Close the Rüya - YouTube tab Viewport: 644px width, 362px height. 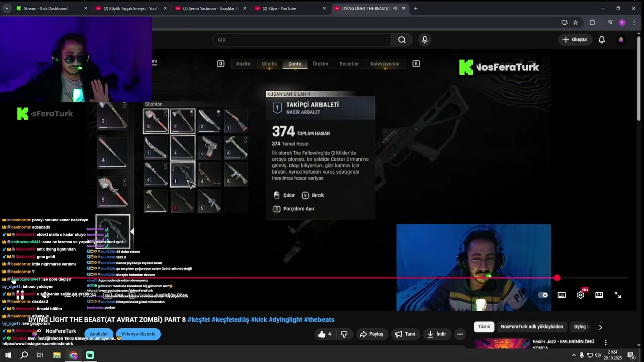pyautogui.click(x=324, y=8)
